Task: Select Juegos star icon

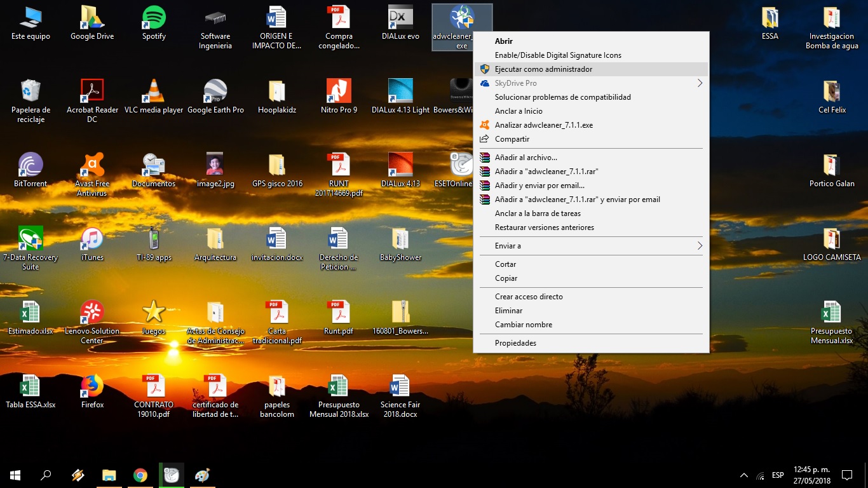Action: click(154, 318)
